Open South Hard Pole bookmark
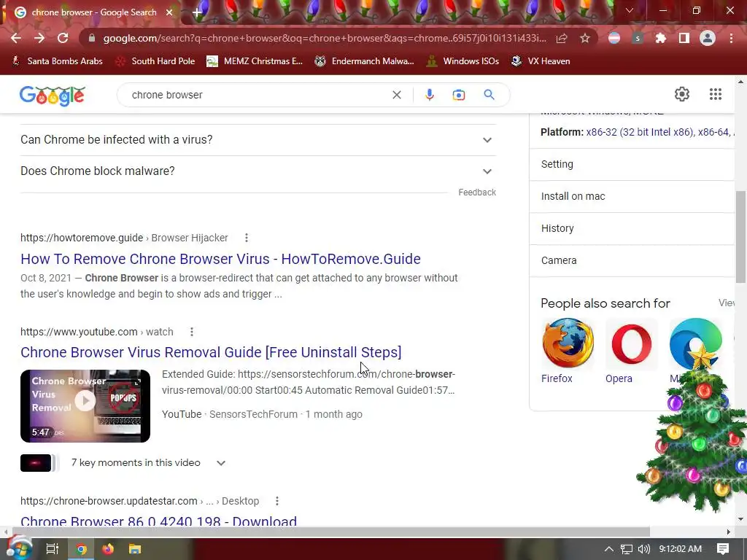 (x=155, y=61)
